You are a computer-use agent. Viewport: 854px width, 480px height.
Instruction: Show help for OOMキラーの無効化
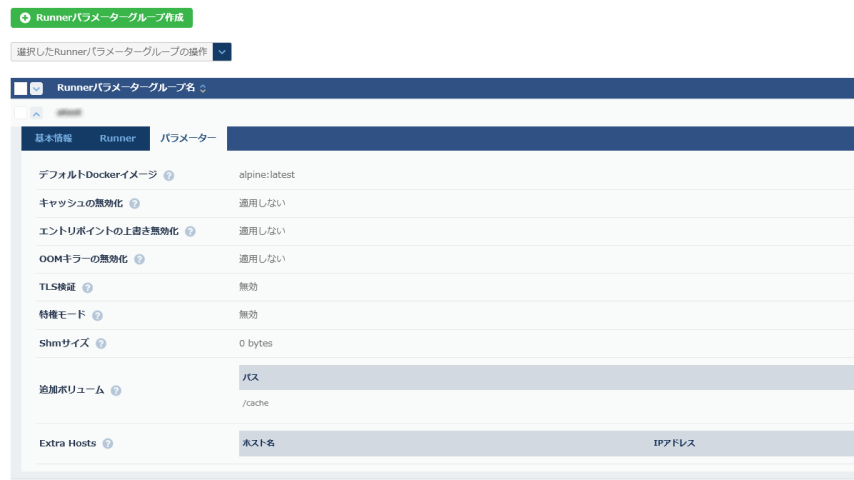[139, 259]
